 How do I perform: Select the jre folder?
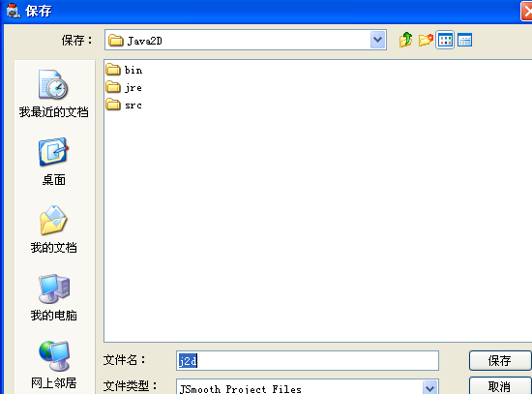(x=124, y=88)
